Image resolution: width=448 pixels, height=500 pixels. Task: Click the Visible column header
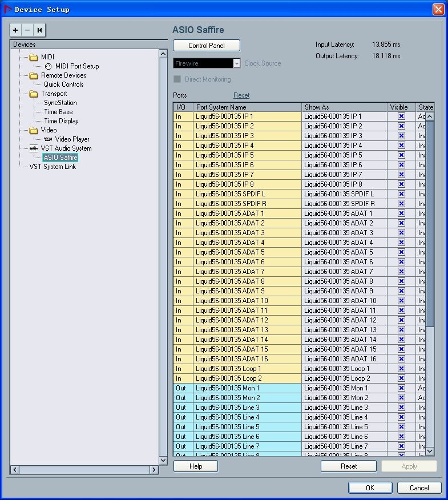(401, 107)
